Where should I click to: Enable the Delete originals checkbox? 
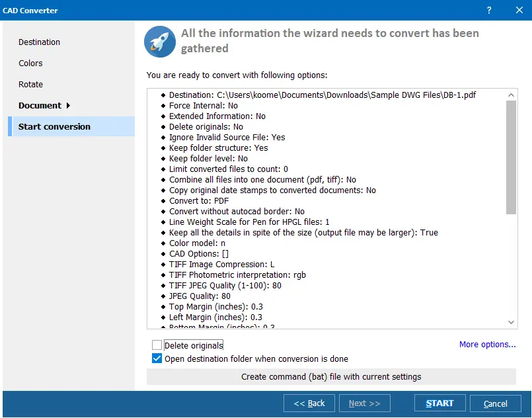click(157, 345)
